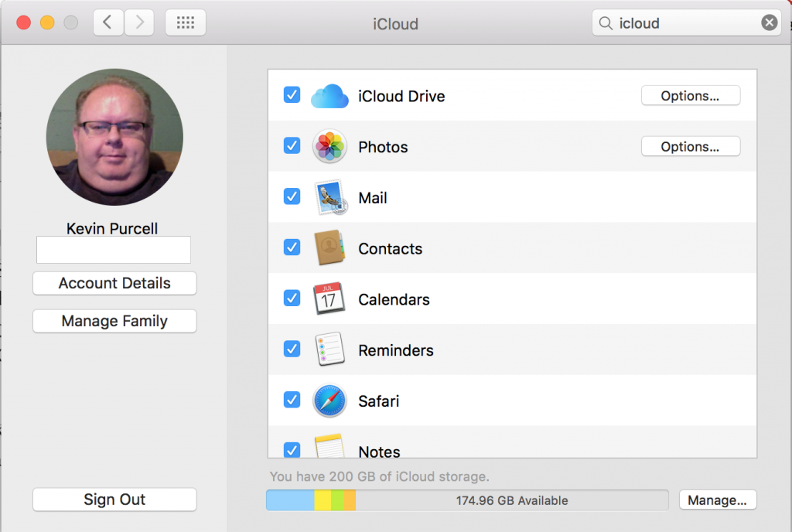792x532 pixels.
Task: Show all preferences grid
Action: coord(186,22)
